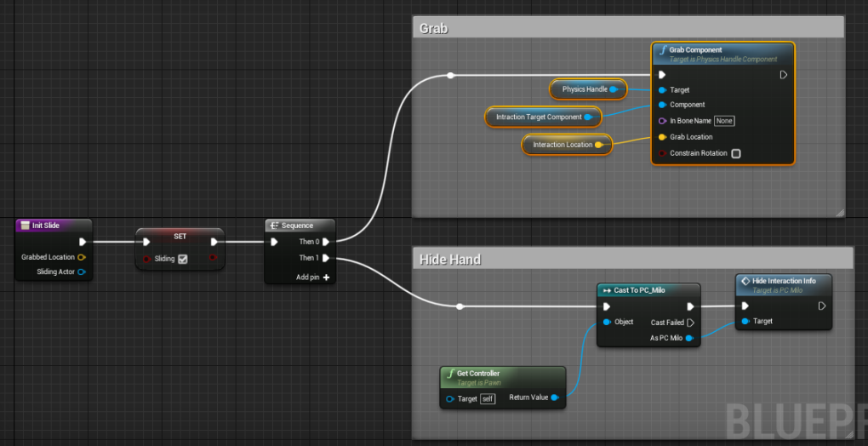Image resolution: width=868 pixels, height=446 pixels.
Task: Click SET node output execution pin
Action: tap(214, 242)
